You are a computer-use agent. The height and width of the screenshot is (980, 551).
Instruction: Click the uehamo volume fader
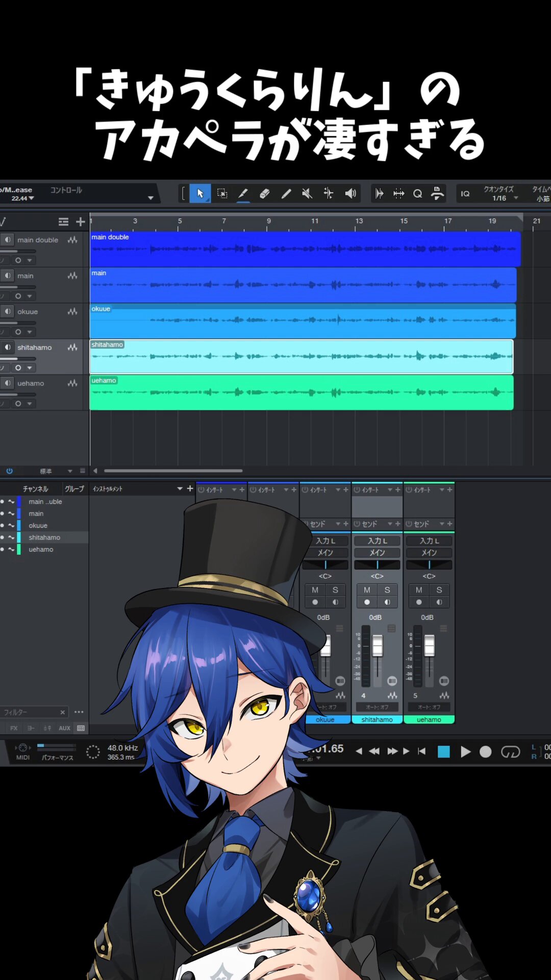pos(430,646)
